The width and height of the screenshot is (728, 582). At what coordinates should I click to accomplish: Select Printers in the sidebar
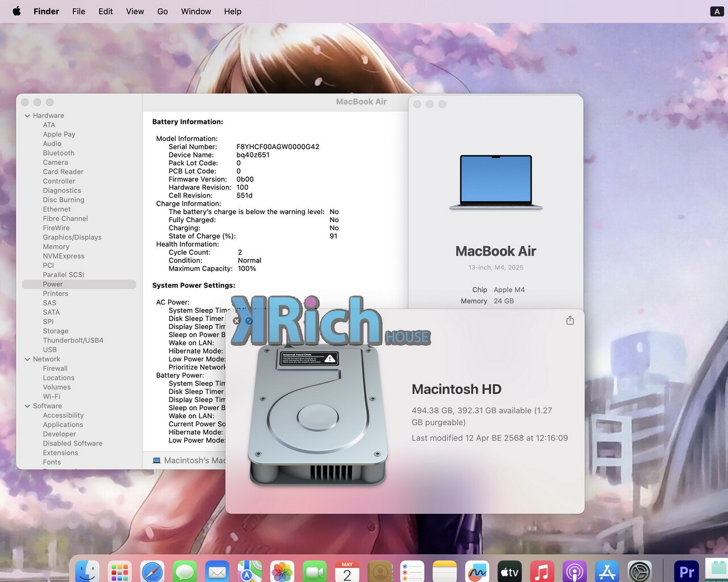point(56,293)
